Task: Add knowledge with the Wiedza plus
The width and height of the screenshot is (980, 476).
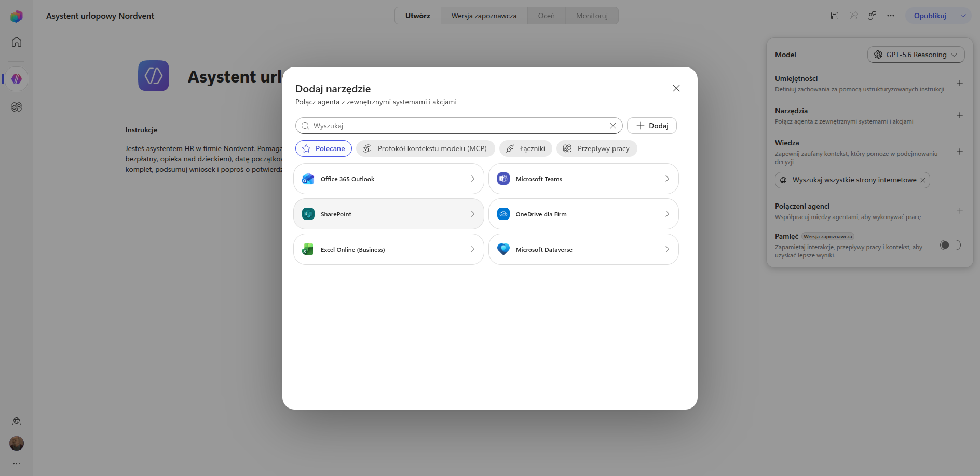Action: point(960,152)
